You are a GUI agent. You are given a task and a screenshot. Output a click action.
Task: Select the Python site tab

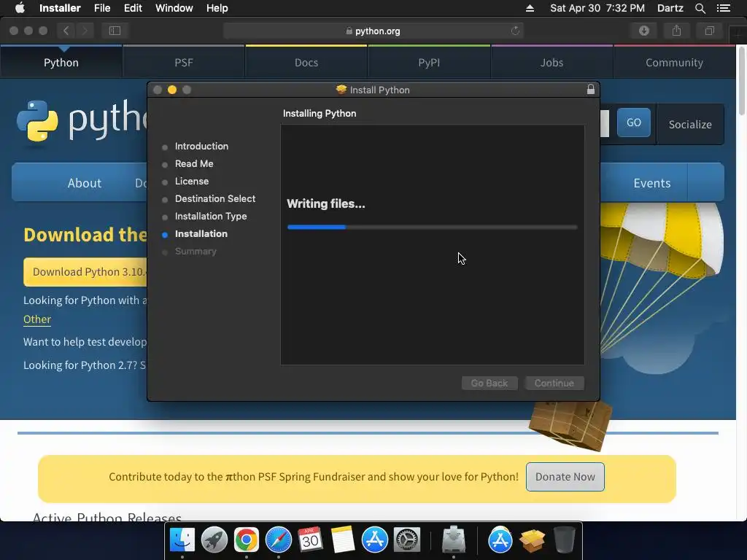[61, 63]
